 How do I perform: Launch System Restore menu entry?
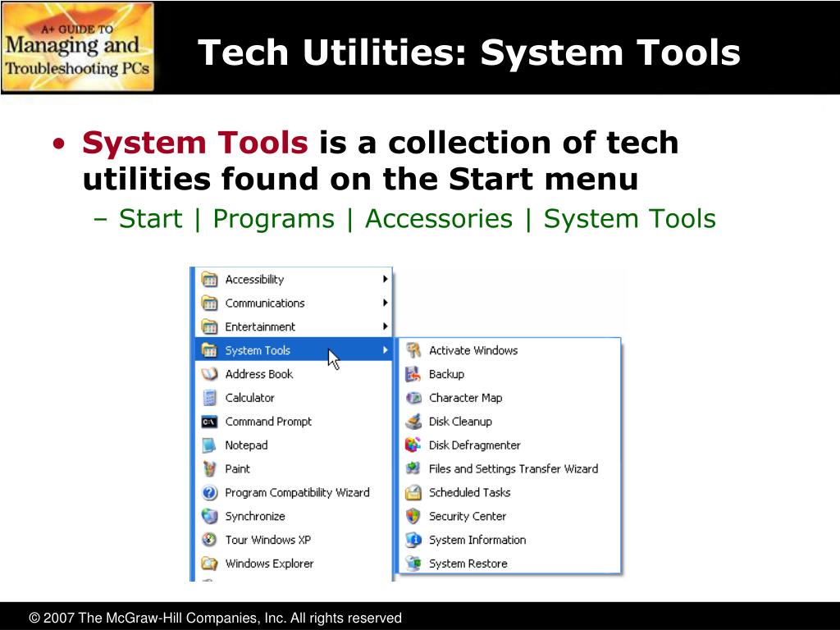click(x=468, y=564)
